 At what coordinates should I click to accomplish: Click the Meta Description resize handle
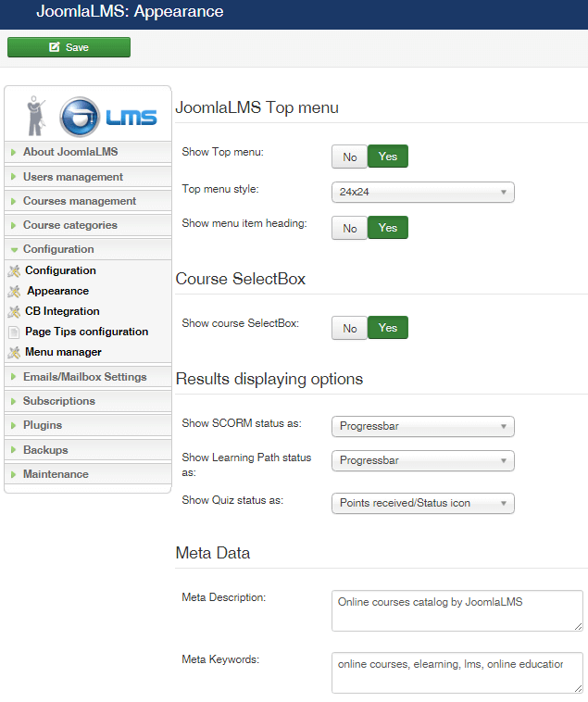(x=578, y=627)
